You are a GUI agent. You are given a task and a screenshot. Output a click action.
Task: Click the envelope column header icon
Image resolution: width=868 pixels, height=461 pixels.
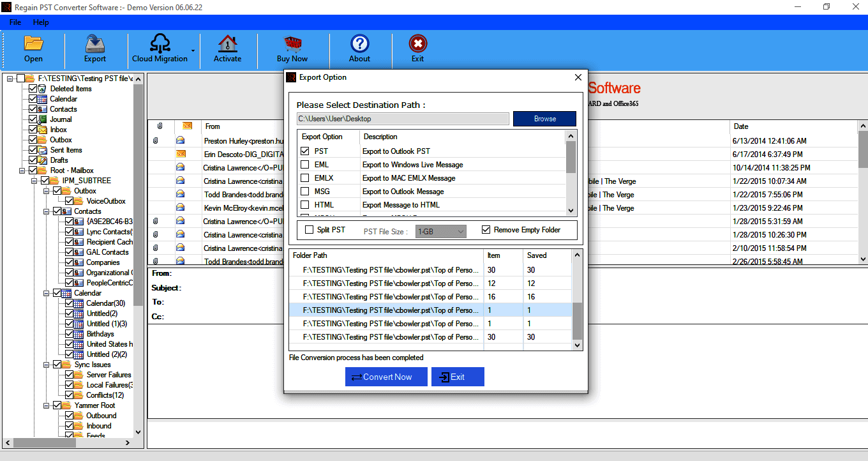point(188,126)
